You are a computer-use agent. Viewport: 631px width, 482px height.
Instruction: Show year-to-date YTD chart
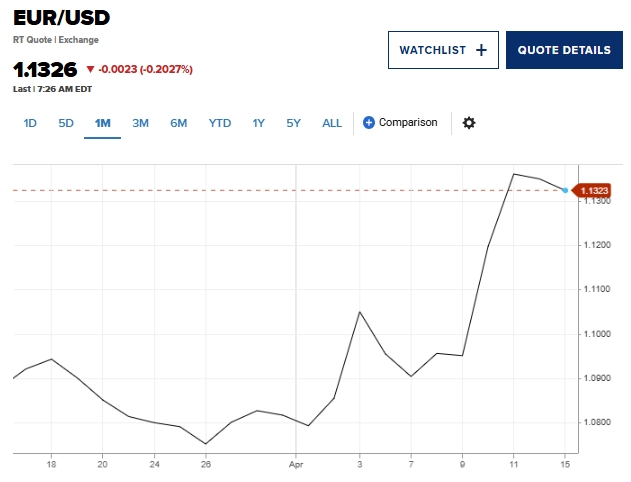pyautogui.click(x=220, y=123)
